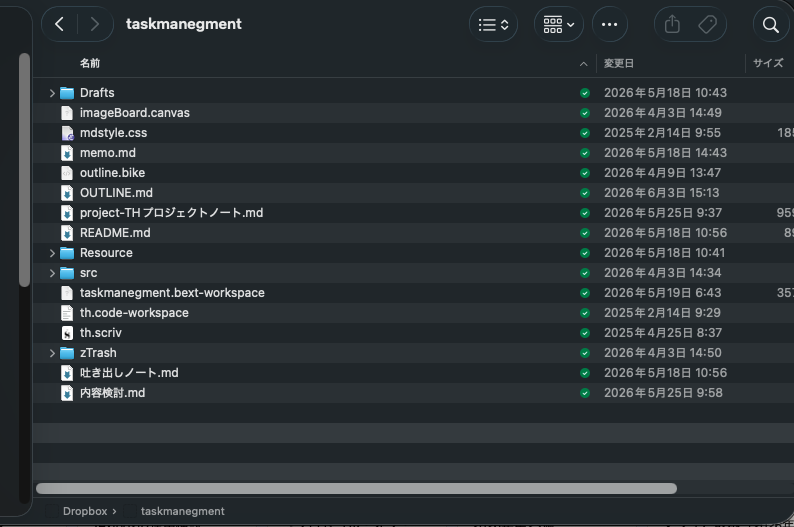The width and height of the screenshot is (794, 527).
Task: Select the Drafts folder icon
Action: [x=67, y=93]
